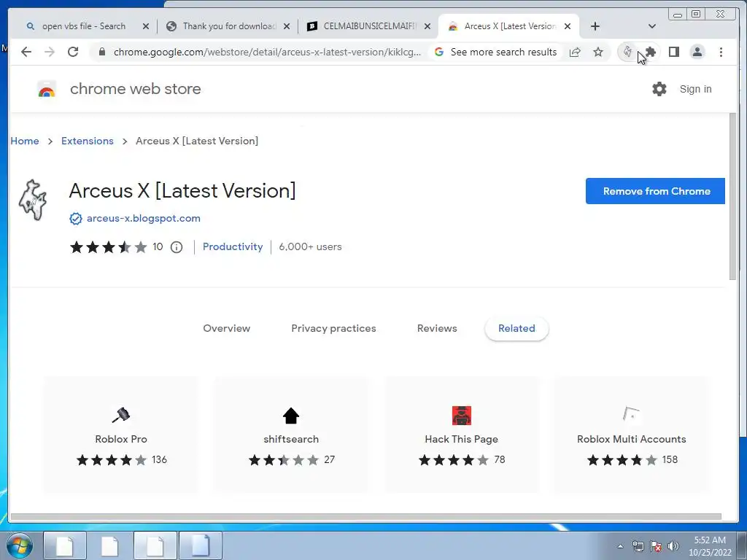747x560 pixels.
Task: Click 'See more search results' chip
Action: tap(495, 52)
